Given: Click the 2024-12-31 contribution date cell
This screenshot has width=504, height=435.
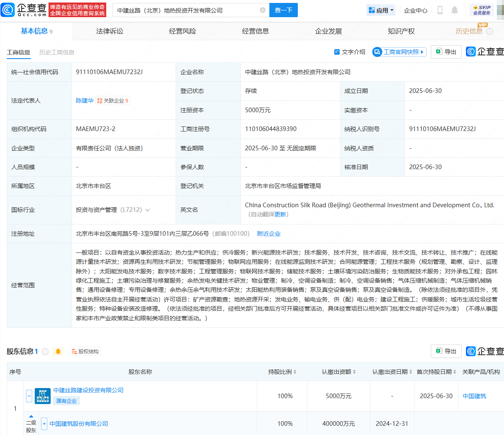Looking at the screenshot, I should click(x=392, y=424).
